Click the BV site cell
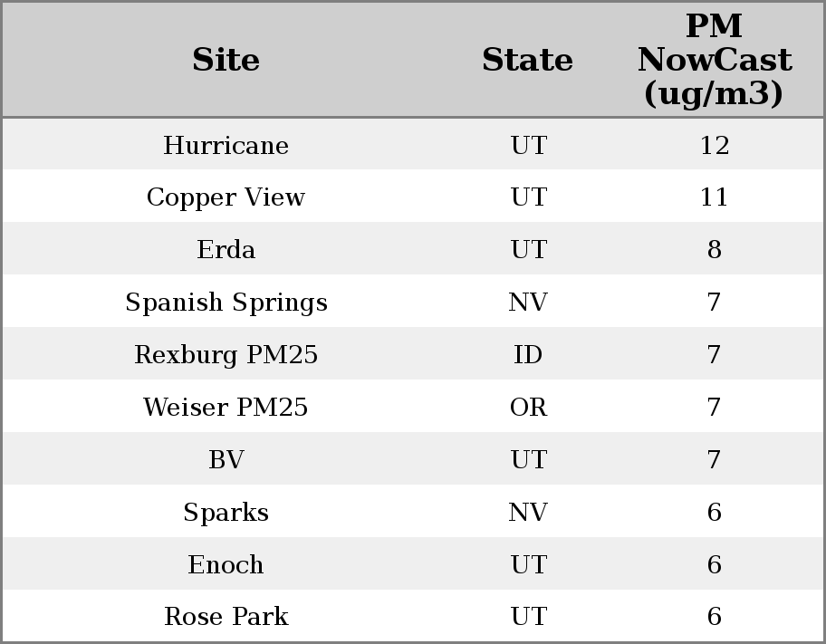 click(x=226, y=460)
